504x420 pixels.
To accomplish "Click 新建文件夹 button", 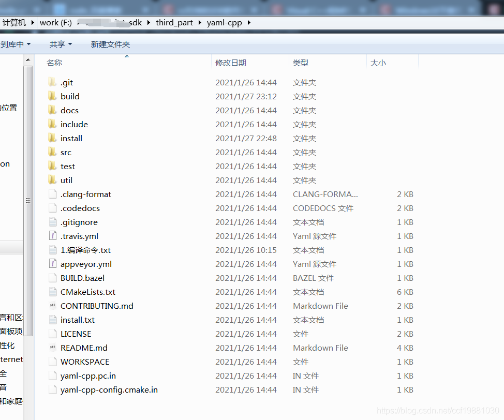I will [110, 44].
